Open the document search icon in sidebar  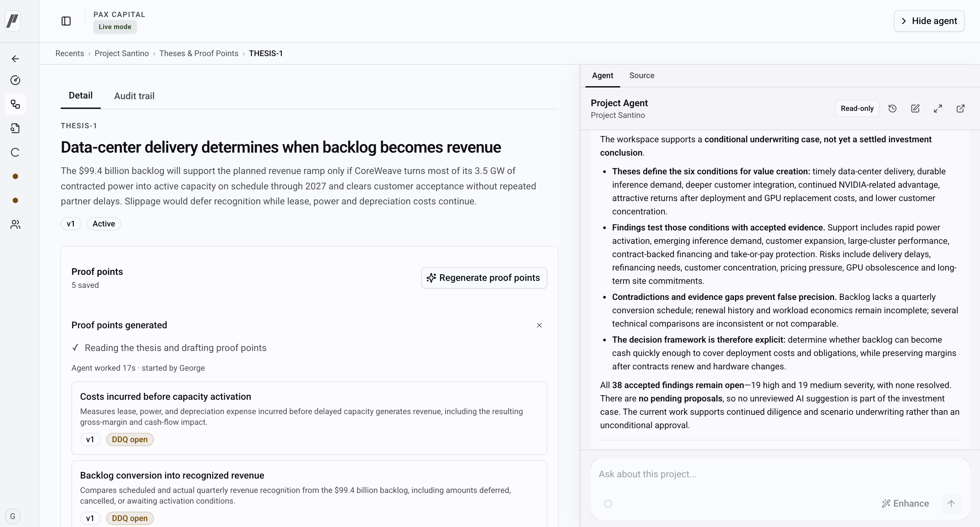pyautogui.click(x=15, y=128)
